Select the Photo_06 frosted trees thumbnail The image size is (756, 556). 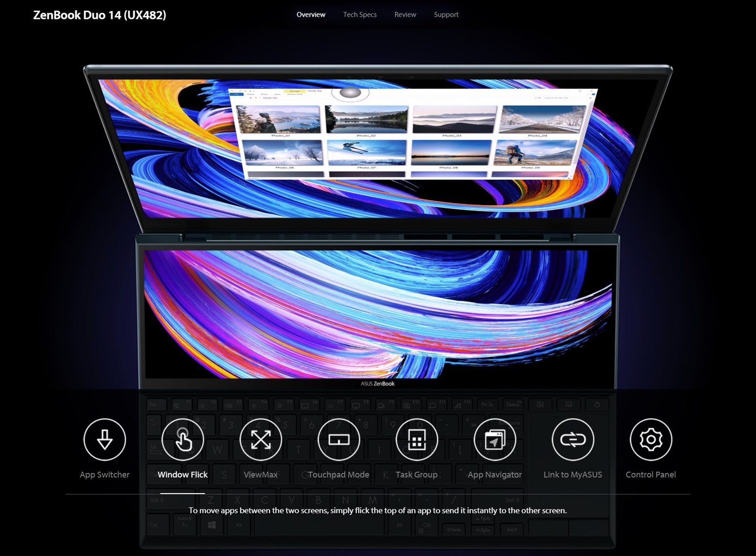pos(283,153)
